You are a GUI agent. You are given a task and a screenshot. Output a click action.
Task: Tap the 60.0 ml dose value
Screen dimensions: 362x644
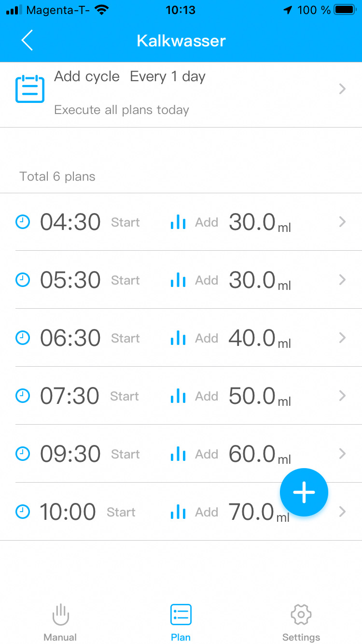coord(252,454)
